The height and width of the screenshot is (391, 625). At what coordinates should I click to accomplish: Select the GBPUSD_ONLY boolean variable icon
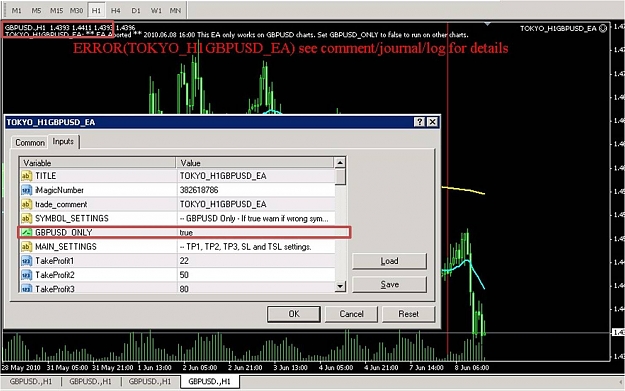pyautogui.click(x=26, y=232)
